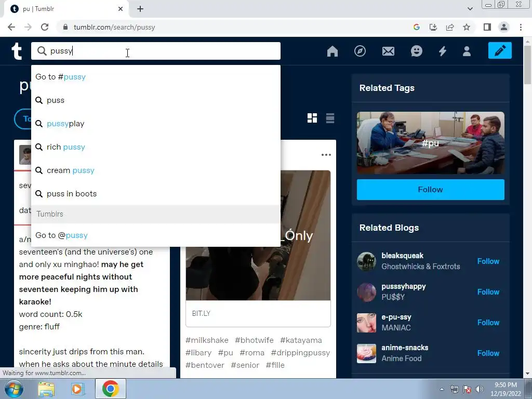Image resolution: width=532 pixels, height=399 pixels.
Task: Show hidden tray icons arrow
Action: point(442,389)
